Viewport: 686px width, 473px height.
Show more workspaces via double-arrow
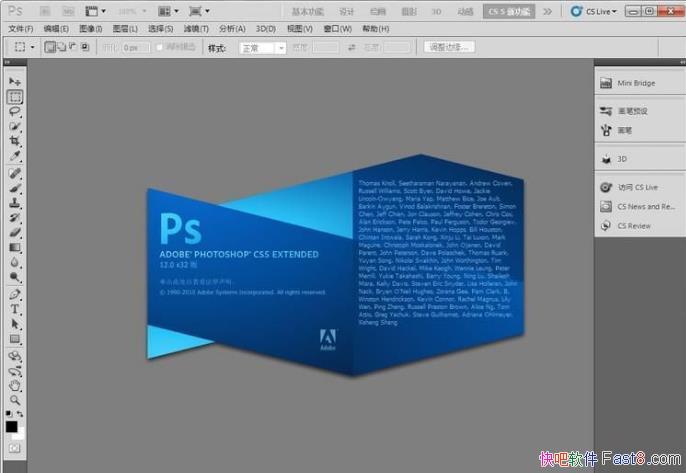(547, 11)
